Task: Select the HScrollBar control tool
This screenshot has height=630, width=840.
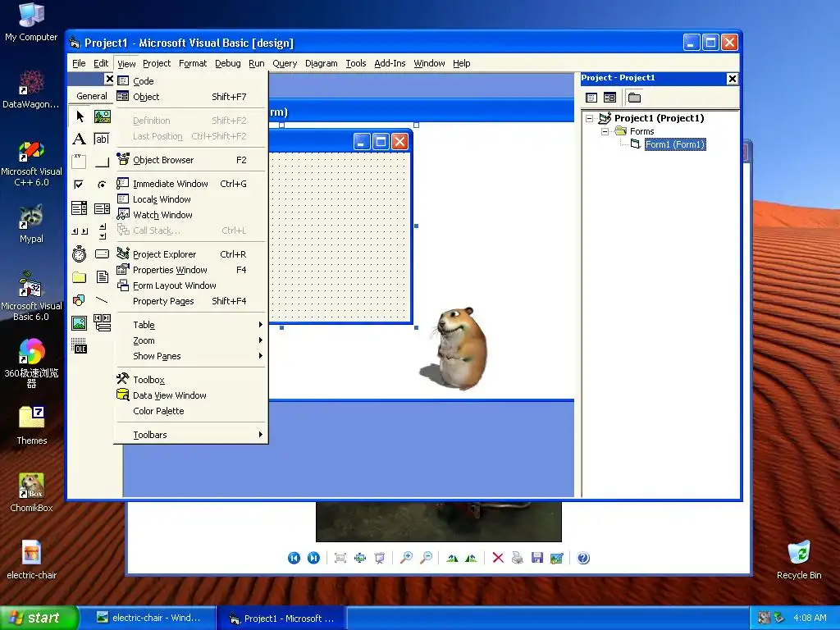Action: (80, 231)
